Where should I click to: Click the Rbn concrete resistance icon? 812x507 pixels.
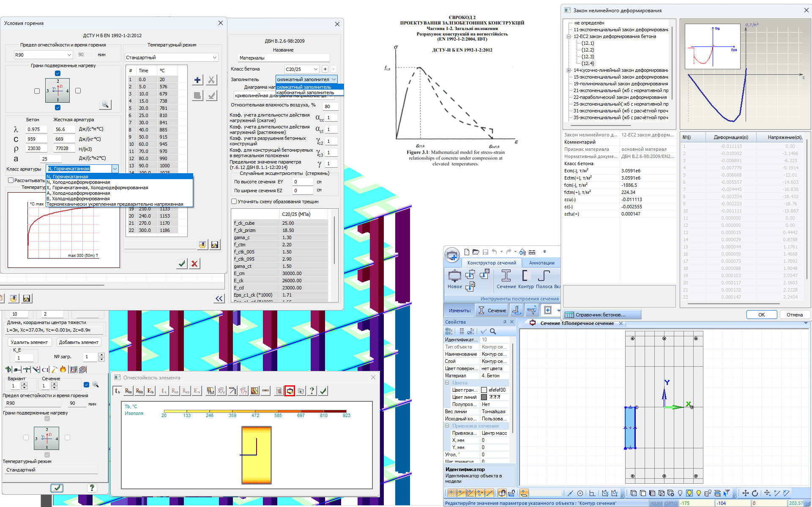(128, 391)
